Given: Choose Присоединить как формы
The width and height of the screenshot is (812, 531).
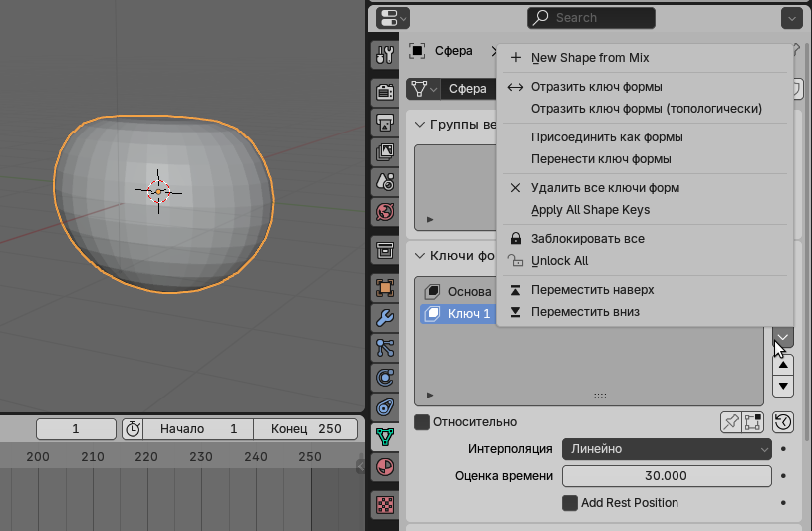Looking at the screenshot, I should pyautogui.click(x=646, y=137).
